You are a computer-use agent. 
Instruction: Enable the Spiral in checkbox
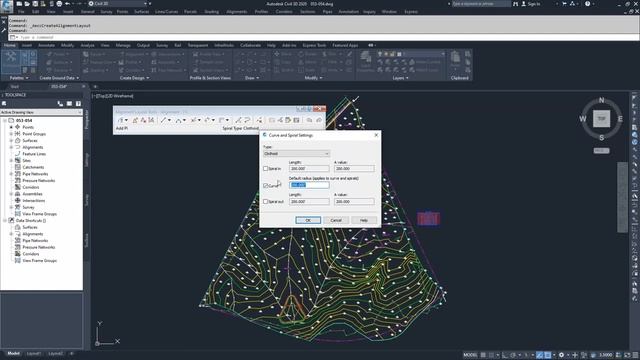point(266,169)
